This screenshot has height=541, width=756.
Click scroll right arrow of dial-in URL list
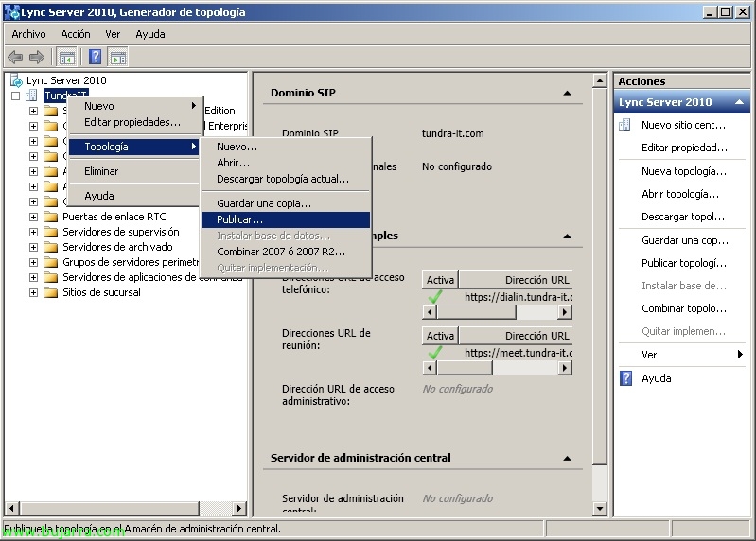coord(565,312)
